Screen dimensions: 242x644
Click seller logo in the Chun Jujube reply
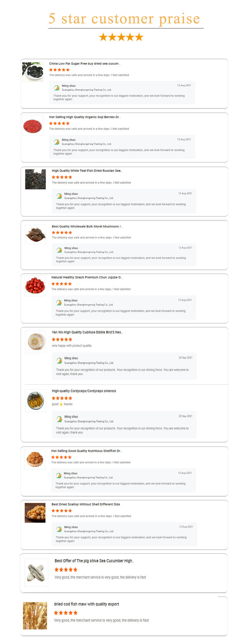59,302
